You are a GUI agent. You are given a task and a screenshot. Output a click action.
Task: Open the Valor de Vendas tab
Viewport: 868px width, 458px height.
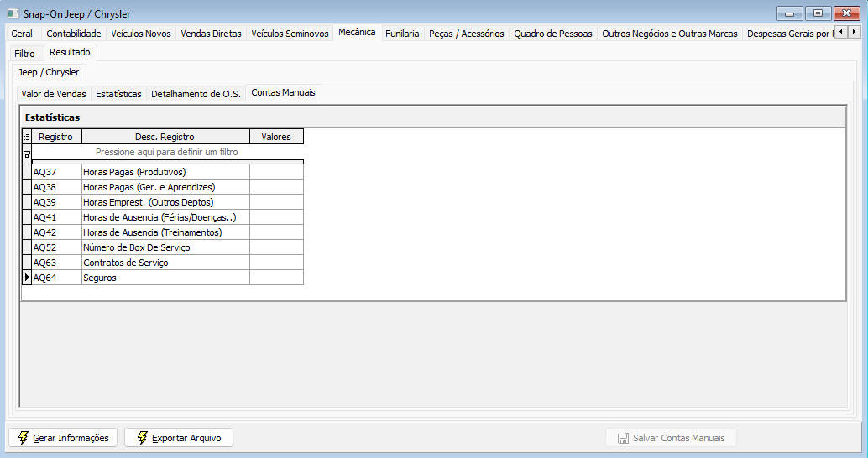pos(54,93)
